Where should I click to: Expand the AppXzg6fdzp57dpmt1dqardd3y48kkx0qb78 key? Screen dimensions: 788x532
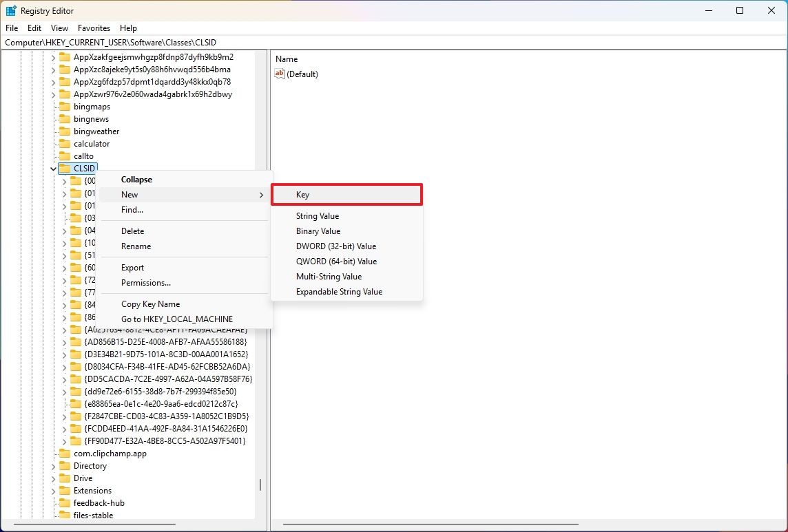[x=52, y=81]
